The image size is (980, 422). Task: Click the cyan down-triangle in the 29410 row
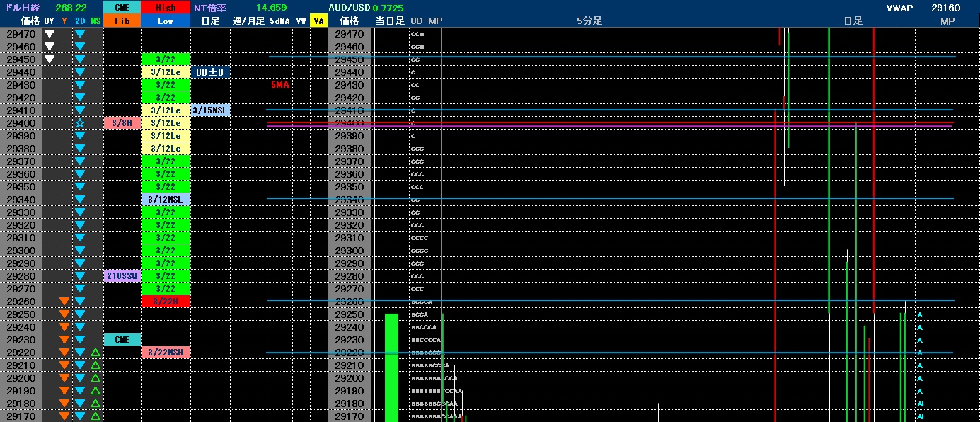click(x=80, y=110)
